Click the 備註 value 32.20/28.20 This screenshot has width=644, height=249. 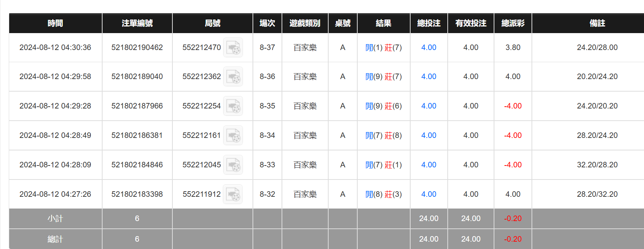[x=597, y=165]
